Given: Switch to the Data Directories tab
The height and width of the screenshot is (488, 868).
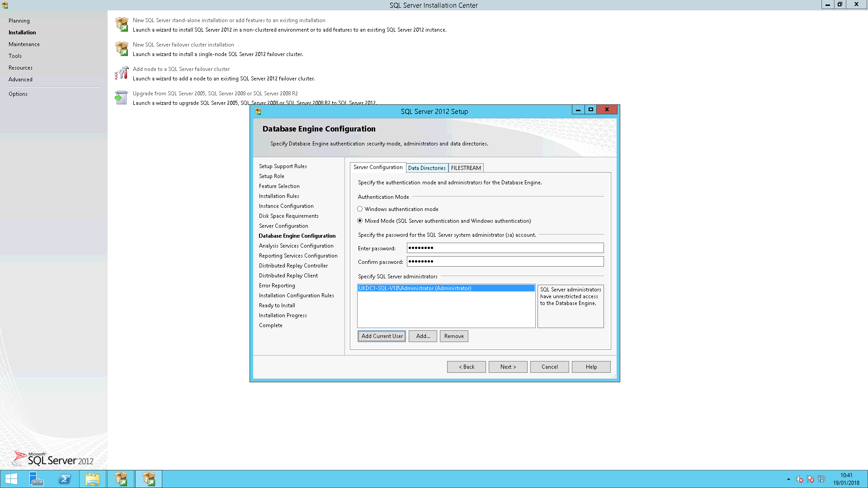Looking at the screenshot, I should 427,168.
